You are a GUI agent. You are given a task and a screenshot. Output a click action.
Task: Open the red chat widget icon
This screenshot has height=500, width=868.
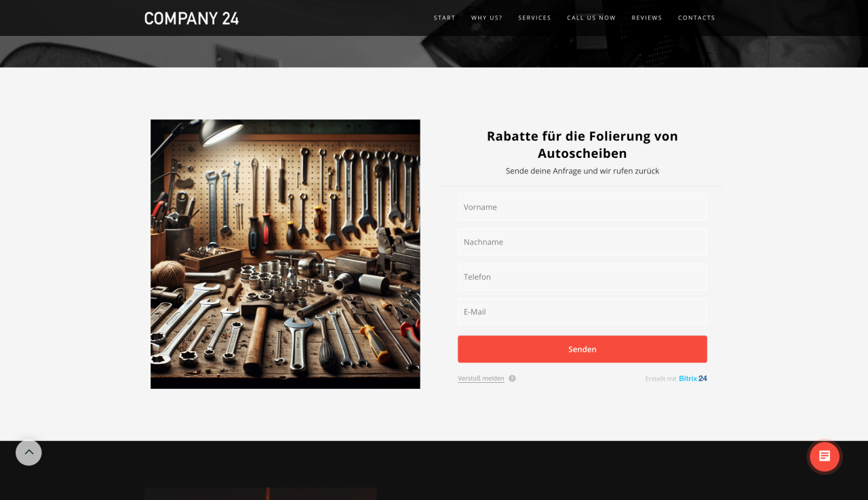coord(825,457)
